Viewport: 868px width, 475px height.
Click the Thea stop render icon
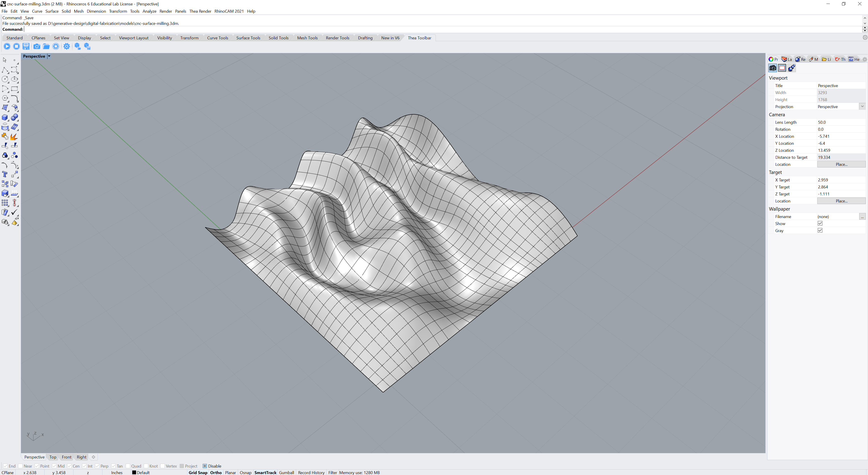tap(17, 46)
